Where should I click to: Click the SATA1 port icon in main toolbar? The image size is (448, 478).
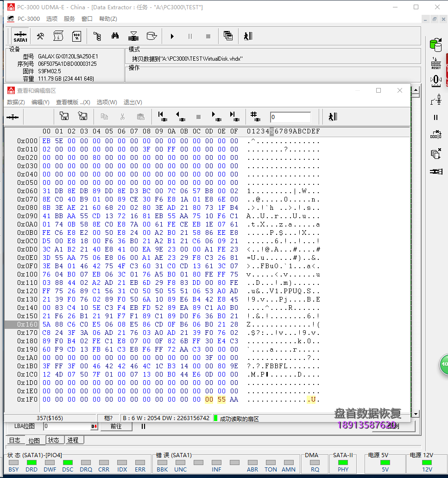(x=20, y=36)
